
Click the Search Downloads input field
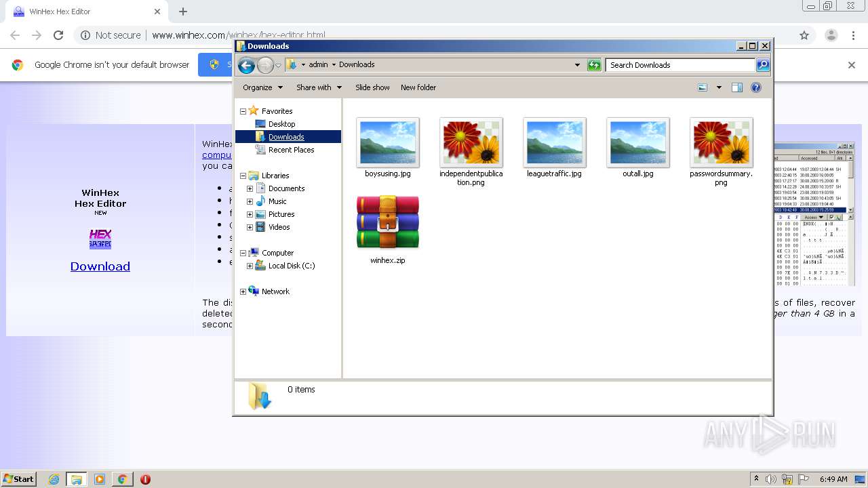click(680, 65)
